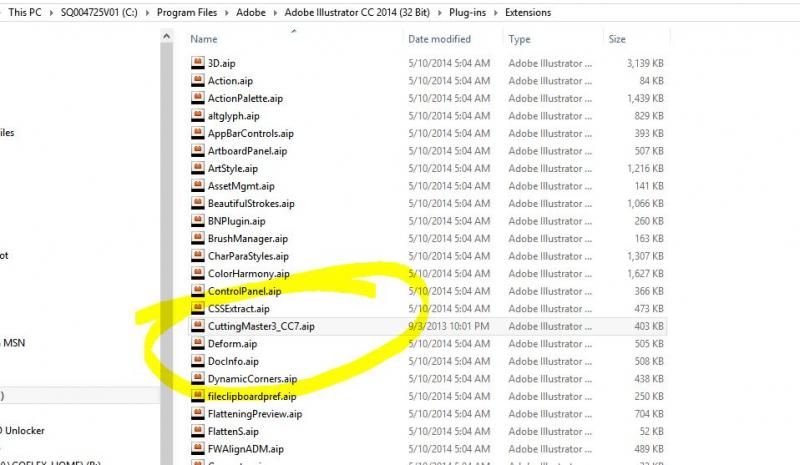Click the Extensions breadcrumb segment
The height and width of the screenshot is (465, 800).
click(x=528, y=12)
